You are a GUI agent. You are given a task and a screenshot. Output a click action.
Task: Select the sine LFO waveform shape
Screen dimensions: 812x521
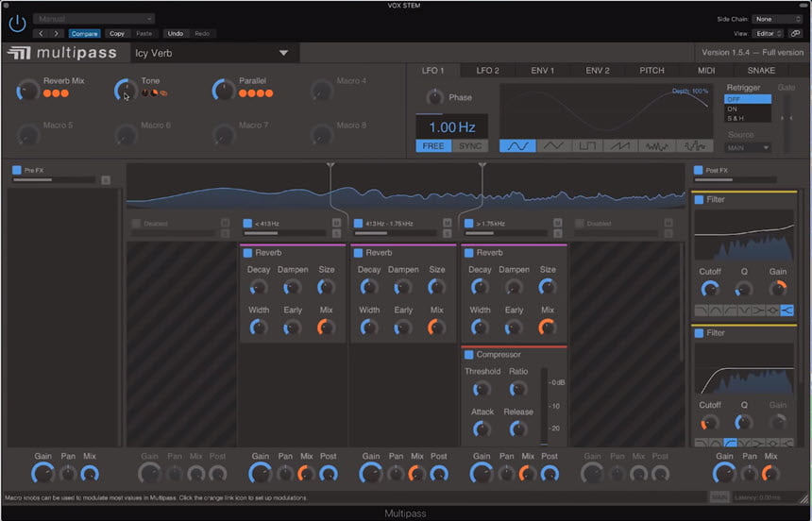point(517,146)
